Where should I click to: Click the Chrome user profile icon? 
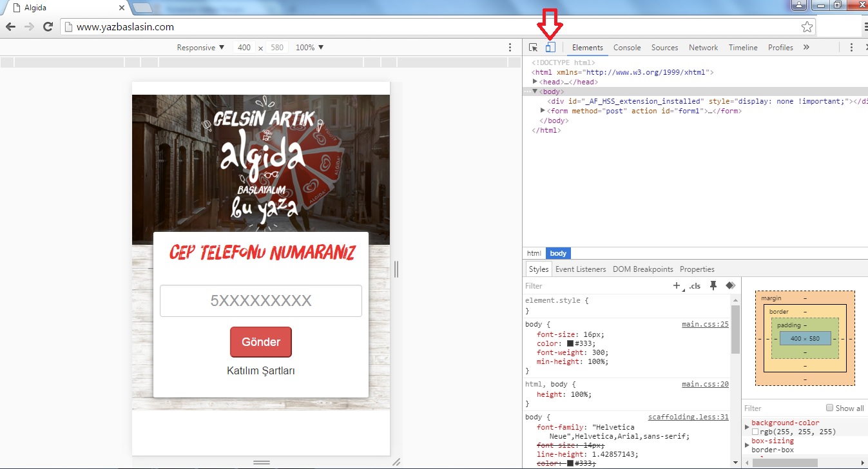pos(799,5)
